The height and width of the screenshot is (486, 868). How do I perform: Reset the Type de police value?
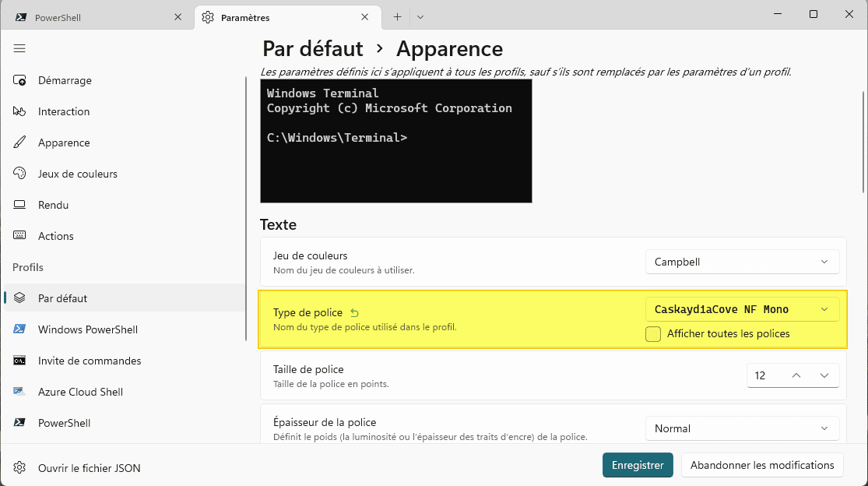tap(355, 312)
